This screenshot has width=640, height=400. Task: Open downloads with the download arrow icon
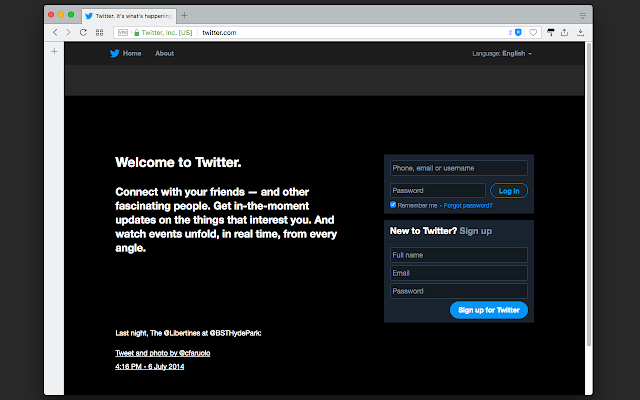[x=580, y=32]
